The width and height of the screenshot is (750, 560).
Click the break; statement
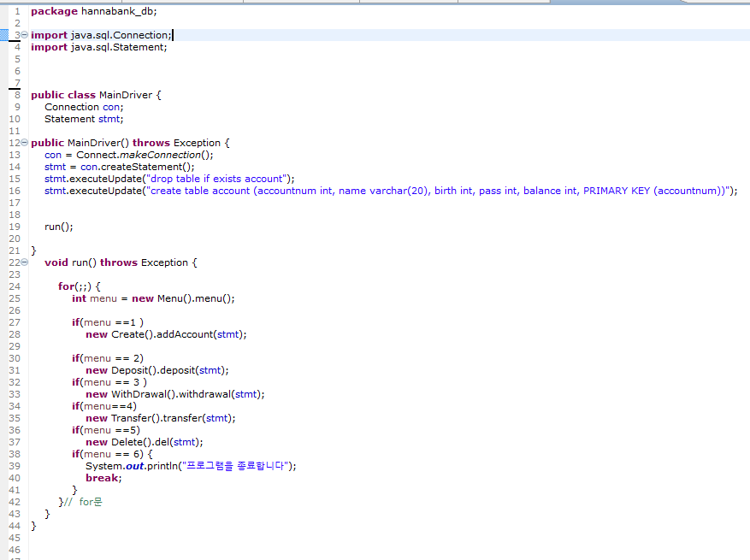103,478
